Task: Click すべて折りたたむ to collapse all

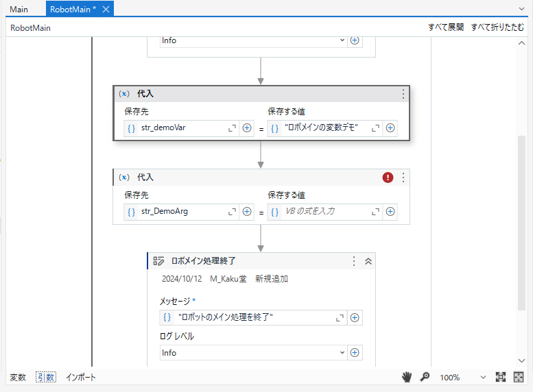Action: [x=497, y=27]
